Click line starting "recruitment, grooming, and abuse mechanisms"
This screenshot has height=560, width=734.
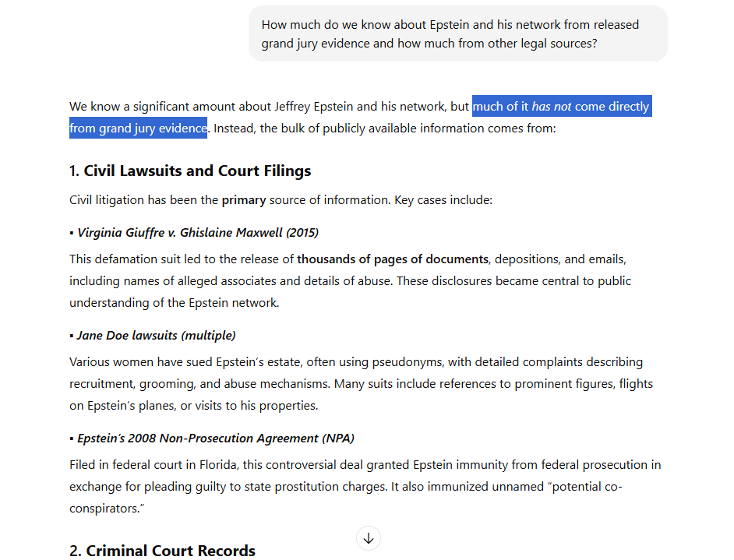point(361,384)
